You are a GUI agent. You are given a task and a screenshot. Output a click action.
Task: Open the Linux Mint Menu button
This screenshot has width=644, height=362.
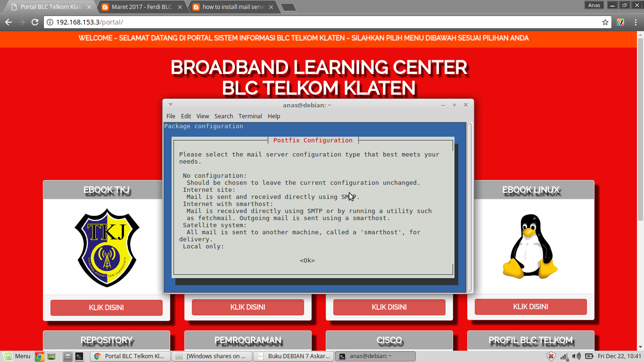(x=17, y=356)
